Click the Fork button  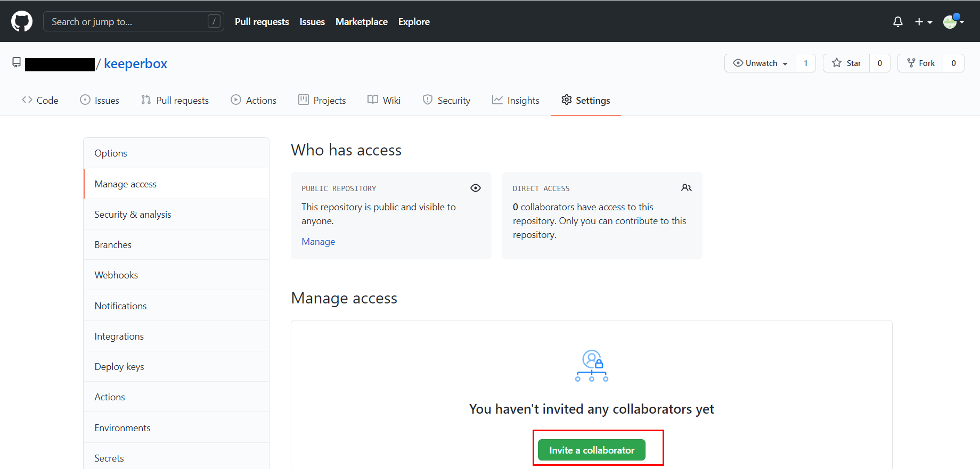click(x=920, y=63)
